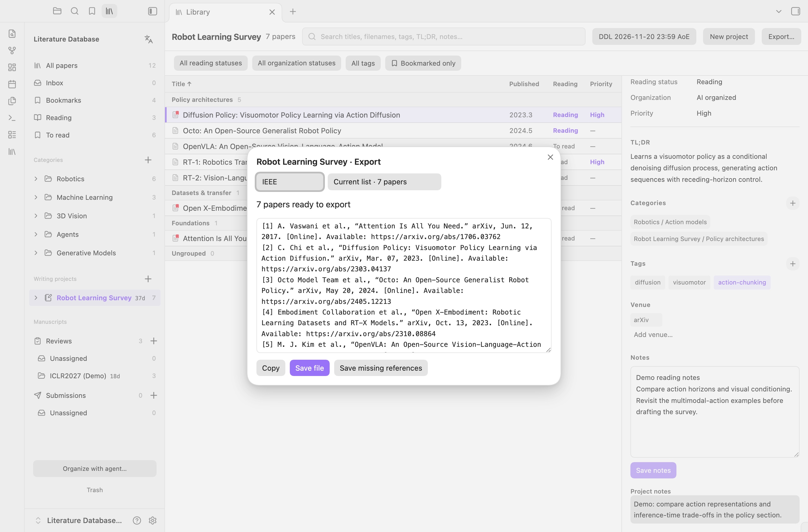The height and width of the screenshot is (532, 808).
Task: Sort by the Title column header
Action: 182,84
